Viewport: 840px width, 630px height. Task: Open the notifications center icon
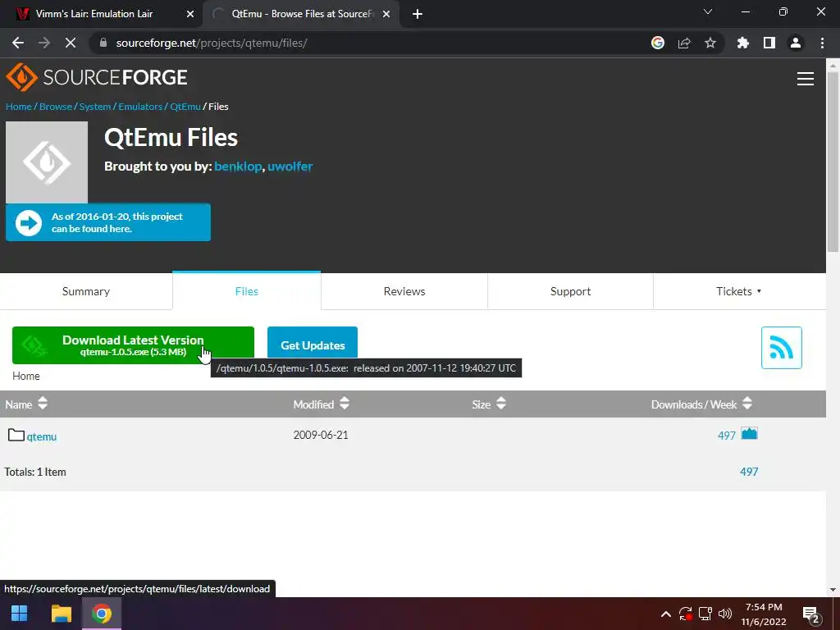(x=811, y=614)
